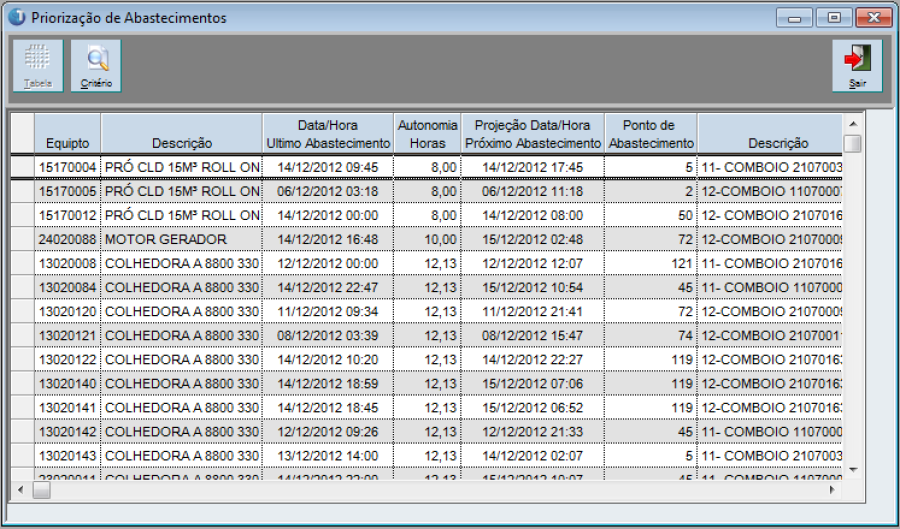Viewport: 900px width, 529px height.
Task: Click projection cell 14/12/2012 22:27
Action: pyautogui.click(x=533, y=360)
